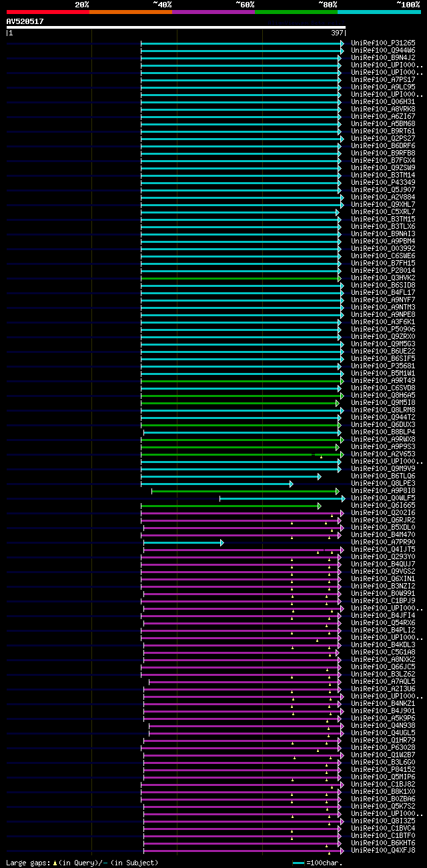Viewport: 427px width, 868px height.
Task: Select the UniRef100_Q6DUX3 label
Action: pos(383,425)
